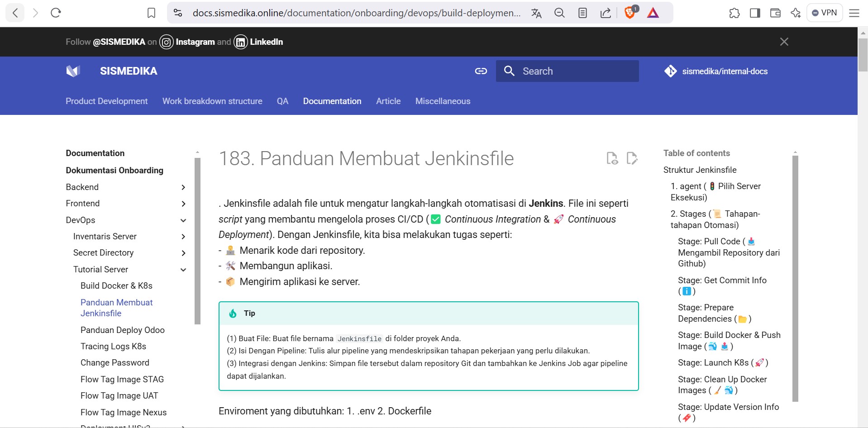The height and width of the screenshot is (428, 868).
Task: Expand the Backend section in sidebar
Action: tap(183, 187)
